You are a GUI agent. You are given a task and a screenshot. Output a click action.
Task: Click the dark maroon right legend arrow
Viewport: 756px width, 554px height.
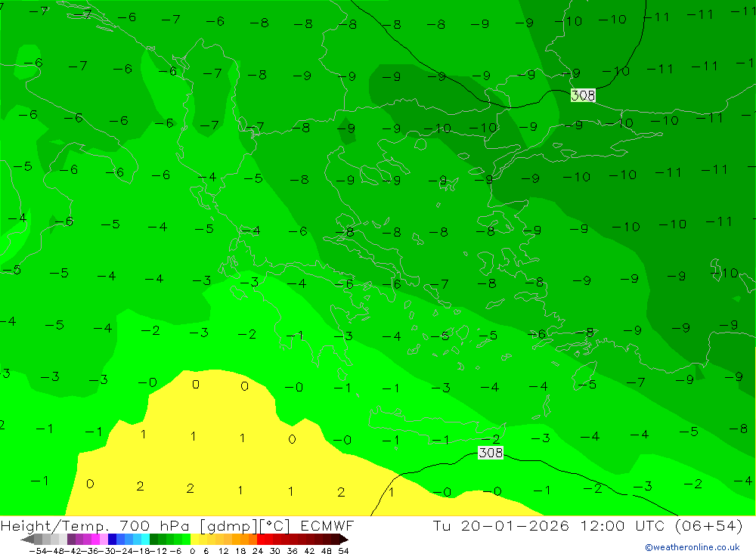[x=344, y=540]
